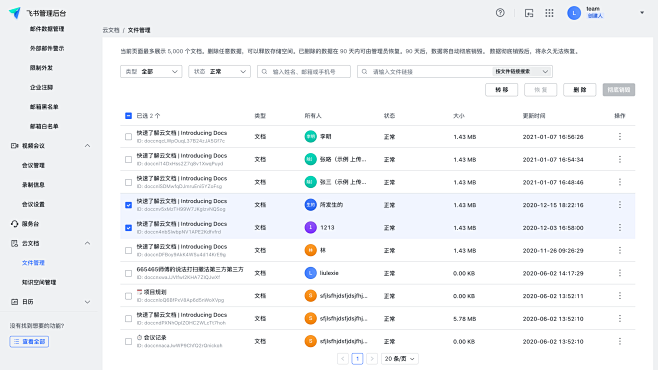Click the 删除 button
Viewport: 658px width, 370px height.
tap(580, 90)
